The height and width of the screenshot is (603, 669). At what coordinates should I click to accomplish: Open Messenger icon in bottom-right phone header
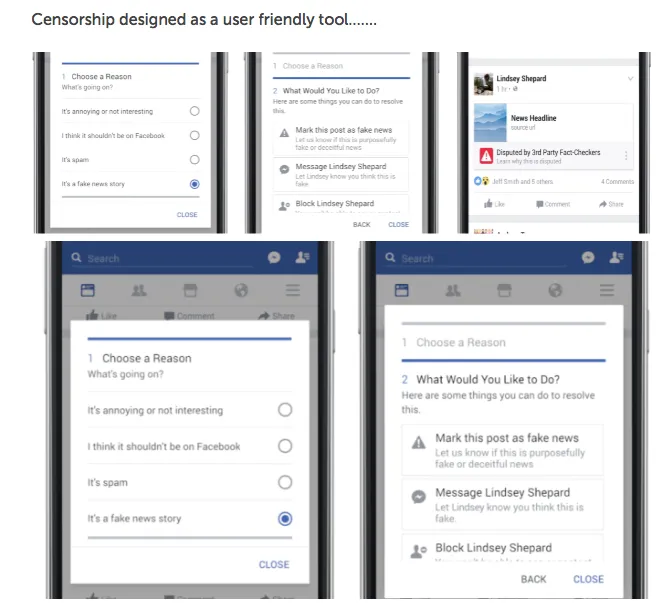click(x=588, y=257)
